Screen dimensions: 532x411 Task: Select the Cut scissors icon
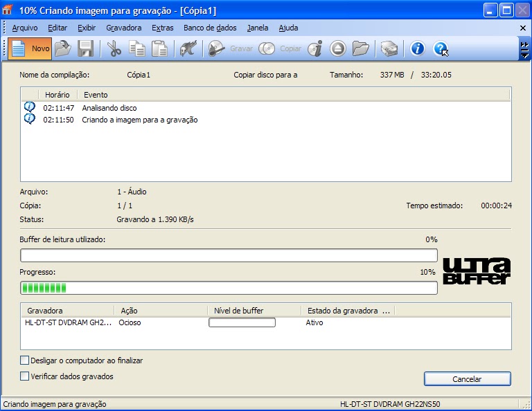[114, 49]
